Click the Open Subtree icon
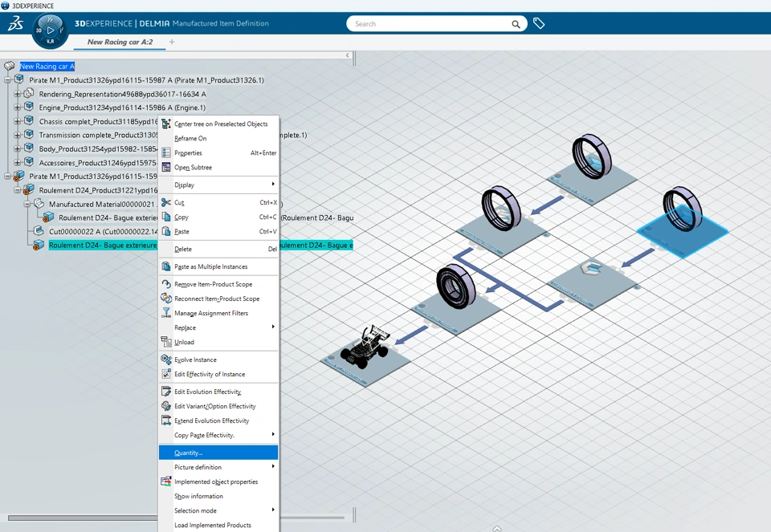Screen dimensions: 771x532 pos(166,167)
